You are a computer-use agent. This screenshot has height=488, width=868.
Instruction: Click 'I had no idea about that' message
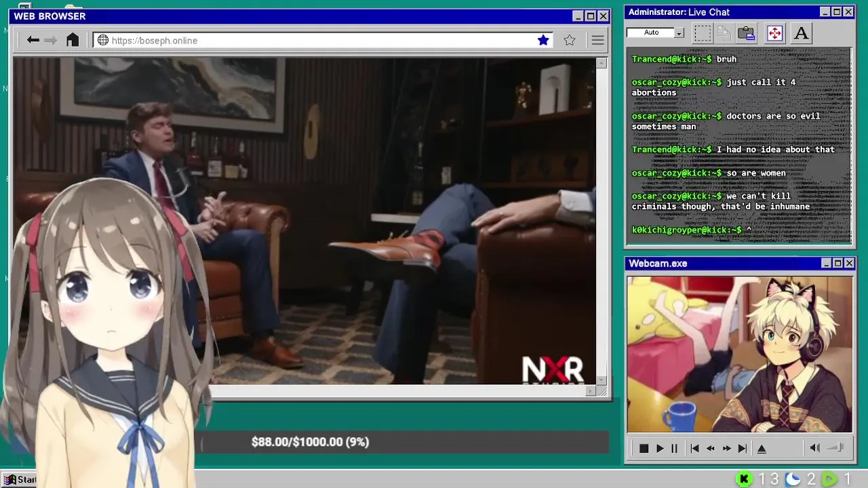click(776, 150)
